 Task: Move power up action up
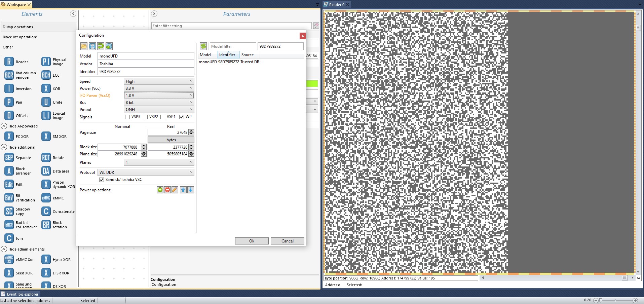point(183,190)
